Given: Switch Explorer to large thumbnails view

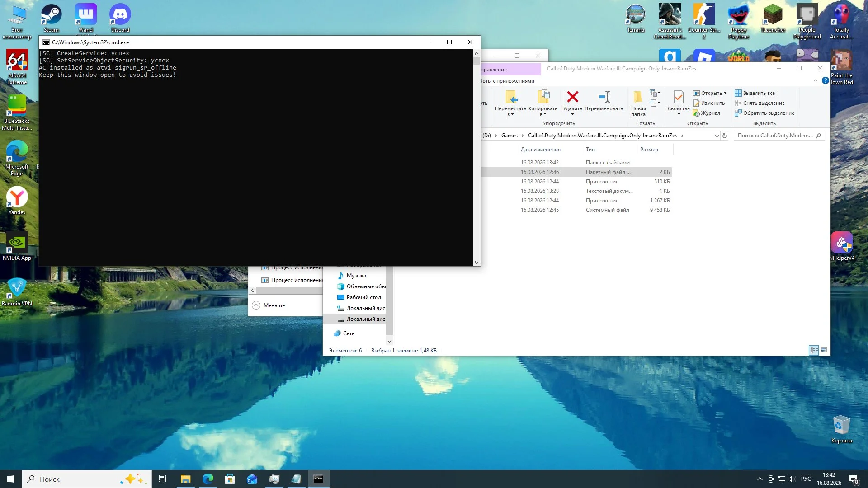Looking at the screenshot, I should point(824,350).
